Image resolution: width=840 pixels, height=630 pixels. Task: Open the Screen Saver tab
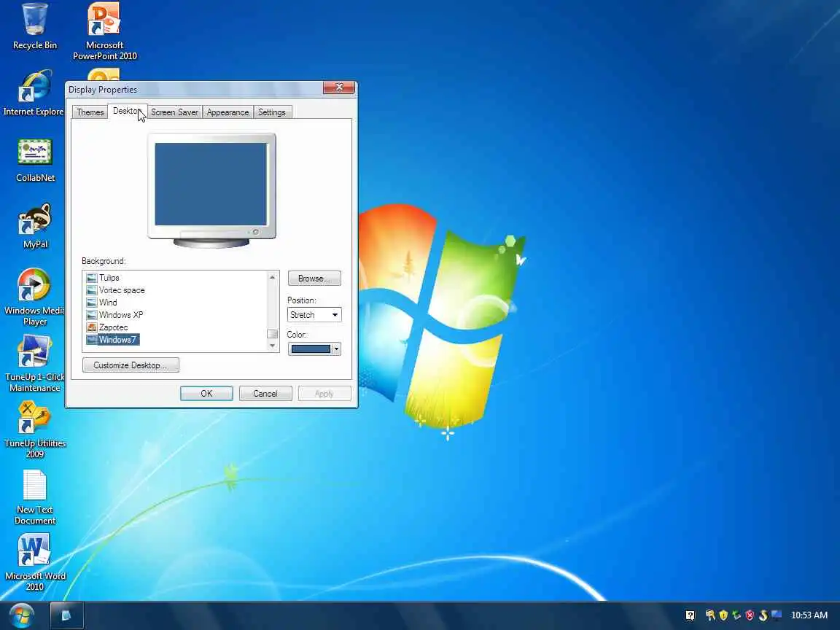(175, 112)
